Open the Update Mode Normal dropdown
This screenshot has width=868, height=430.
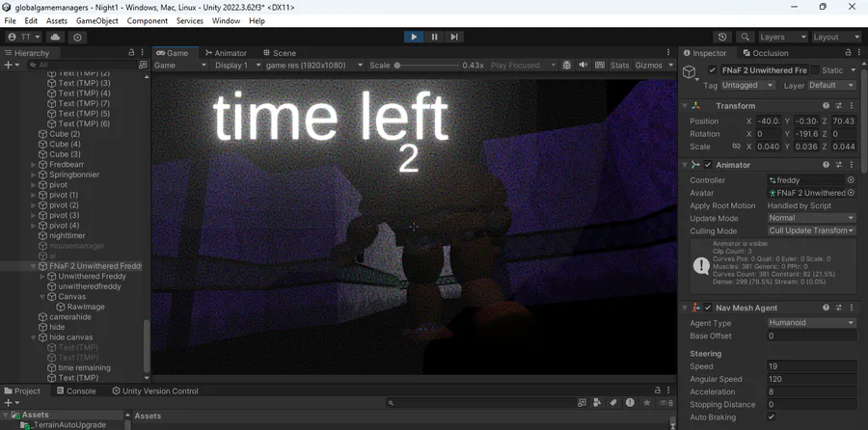[x=811, y=218]
